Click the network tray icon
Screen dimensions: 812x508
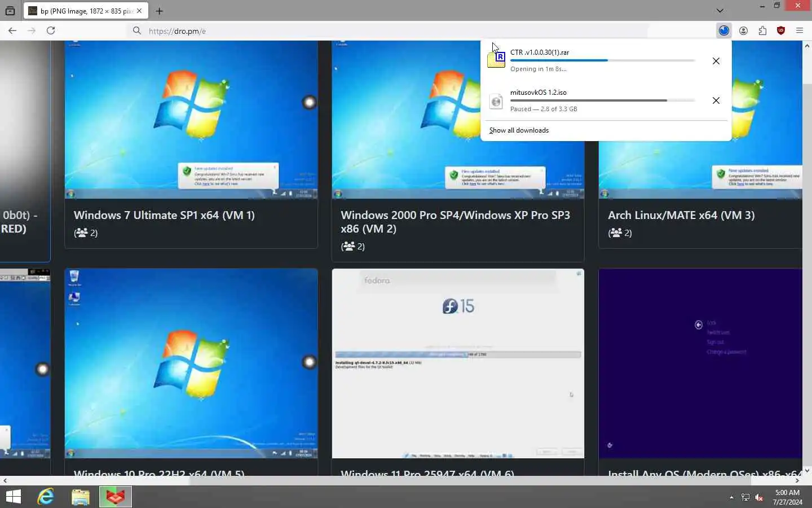[x=745, y=497]
